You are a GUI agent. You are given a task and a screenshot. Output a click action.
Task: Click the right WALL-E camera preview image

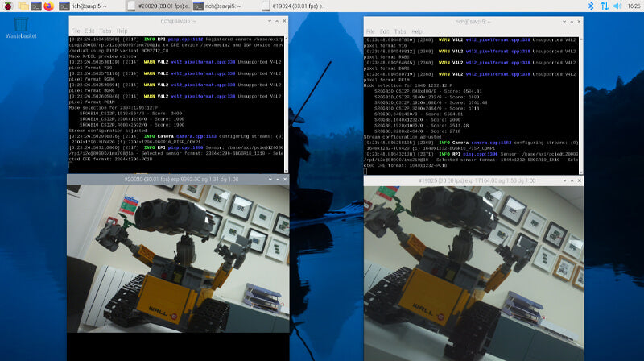pyautogui.click(x=473, y=273)
